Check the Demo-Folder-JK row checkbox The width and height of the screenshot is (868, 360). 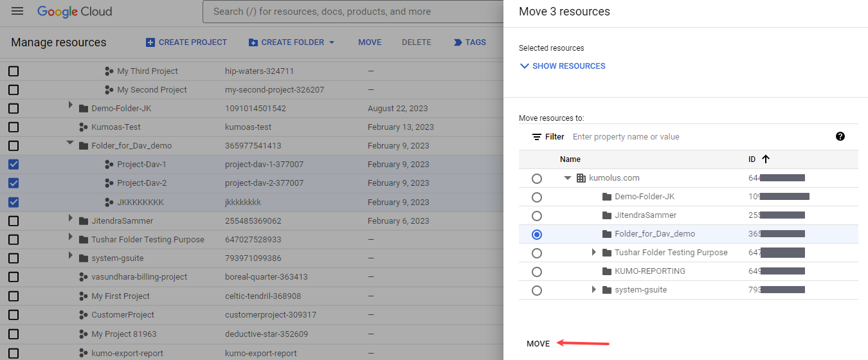(x=14, y=109)
